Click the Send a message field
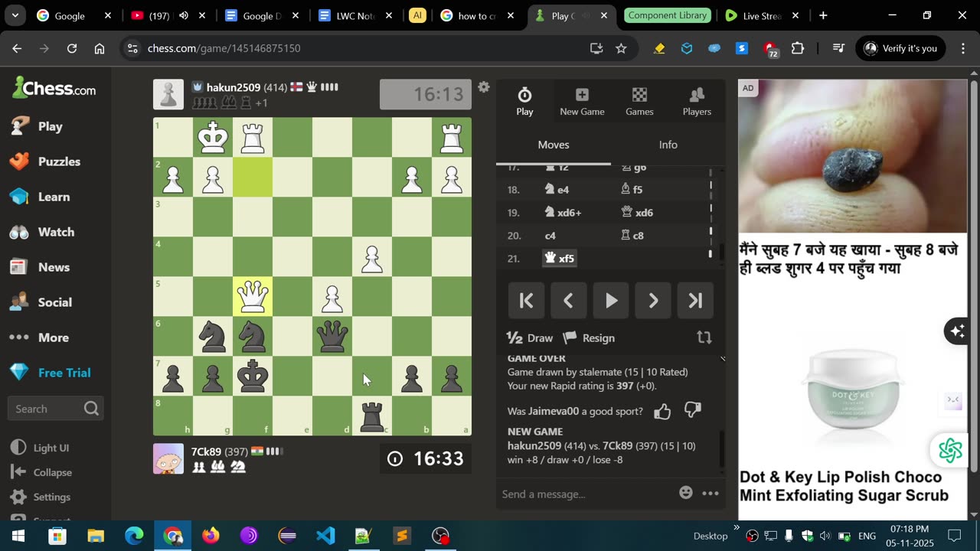980x551 pixels. tap(586, 494)
